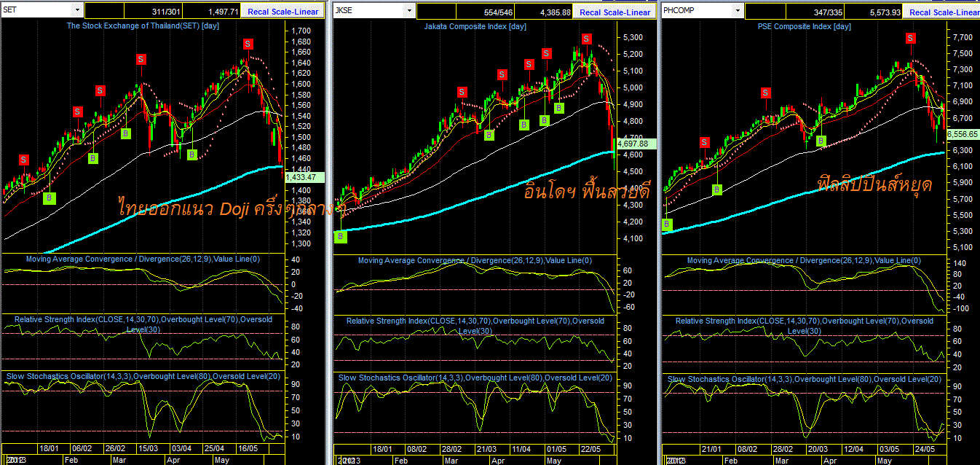
Task: Click the 15/03 date label on SET timeline
Action: pos(147,449)
